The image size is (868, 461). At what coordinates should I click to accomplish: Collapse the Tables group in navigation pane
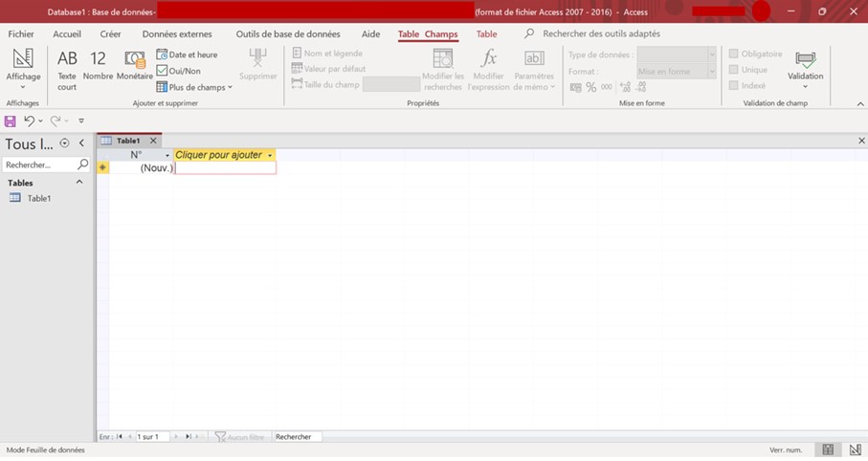(x=78, y=183)
